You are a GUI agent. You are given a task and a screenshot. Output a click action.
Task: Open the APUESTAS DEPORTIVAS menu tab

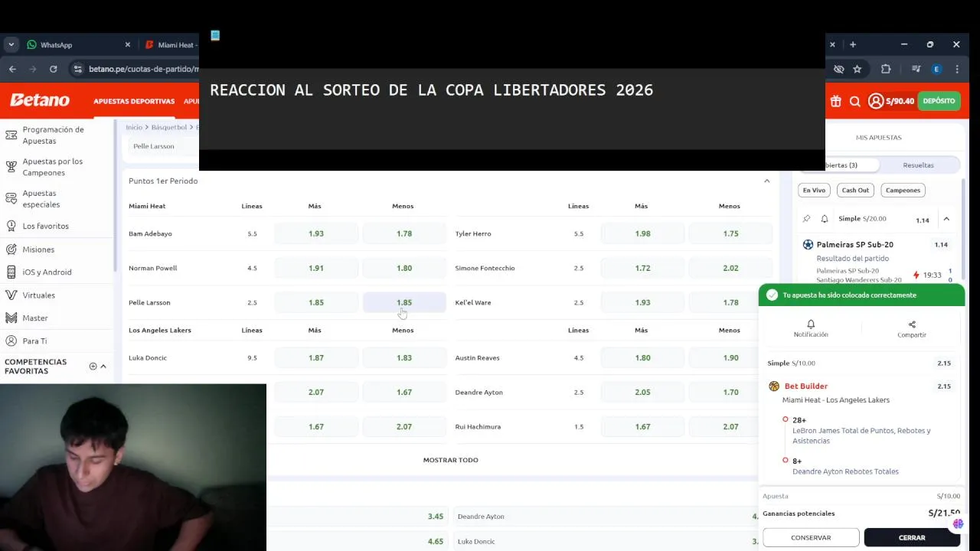(x=134, y=101)
